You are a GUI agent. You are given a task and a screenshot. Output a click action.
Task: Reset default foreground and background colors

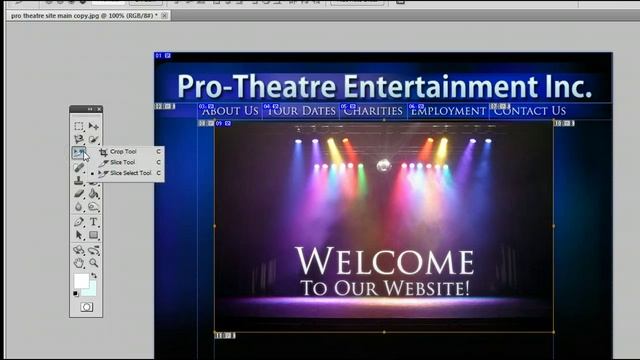(76, 293)
